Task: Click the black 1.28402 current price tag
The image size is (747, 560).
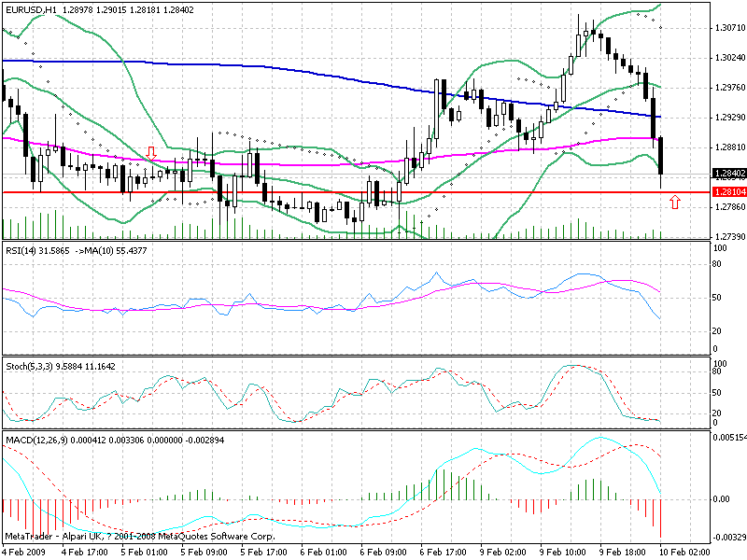Action: (729, 174)
